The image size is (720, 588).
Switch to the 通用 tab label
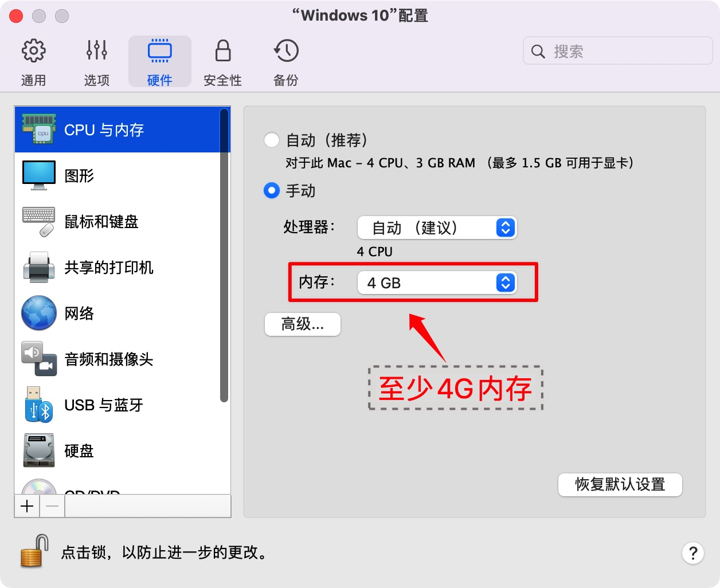point(33,80)
